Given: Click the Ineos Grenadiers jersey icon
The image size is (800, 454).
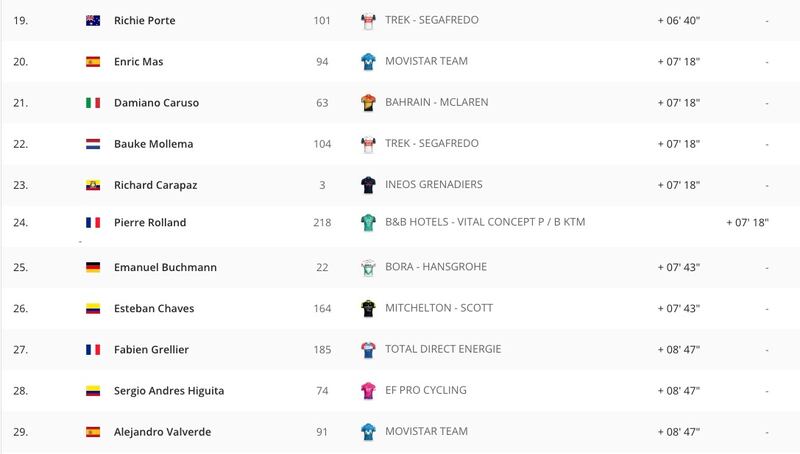Looking at the screenshot, I should [368, 185].
